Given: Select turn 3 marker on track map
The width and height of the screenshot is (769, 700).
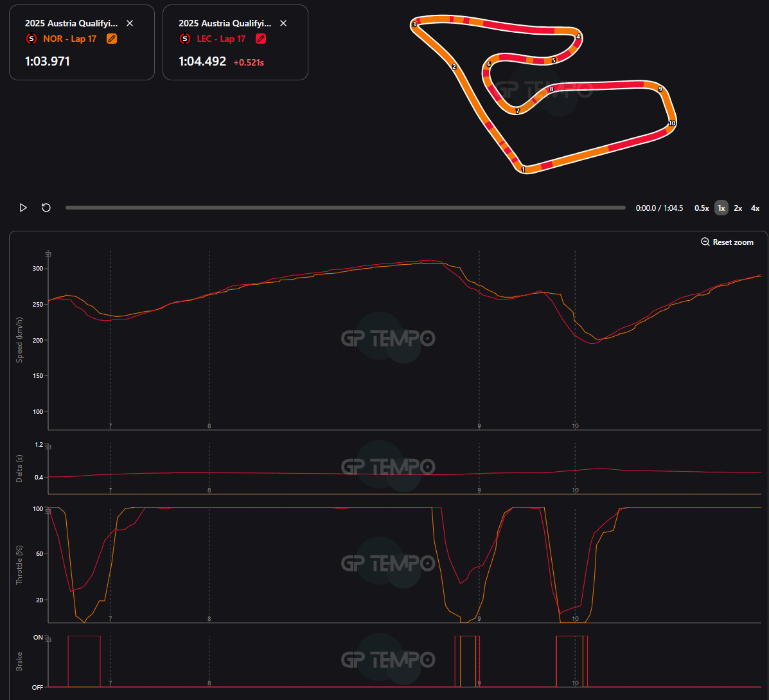Looking at the screenshot, I should pos(414,24).
